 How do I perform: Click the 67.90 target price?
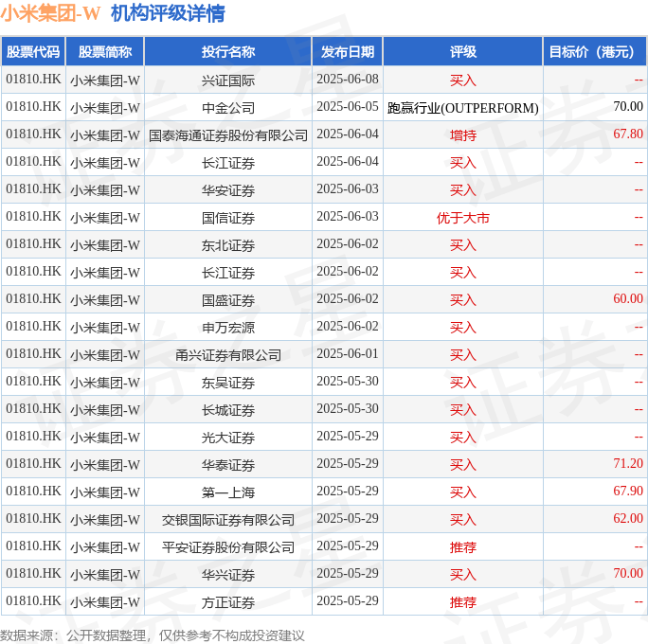[x=628, y=491]
